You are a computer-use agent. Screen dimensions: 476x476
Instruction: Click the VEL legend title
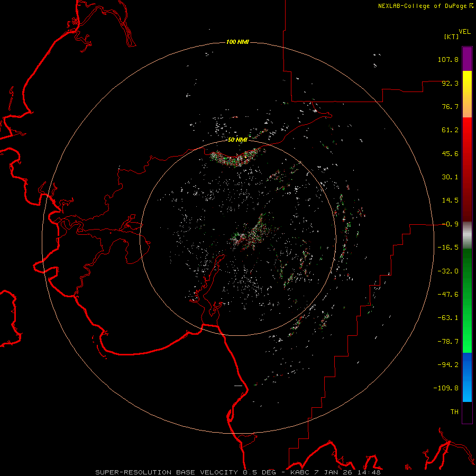tap(465, 32)
